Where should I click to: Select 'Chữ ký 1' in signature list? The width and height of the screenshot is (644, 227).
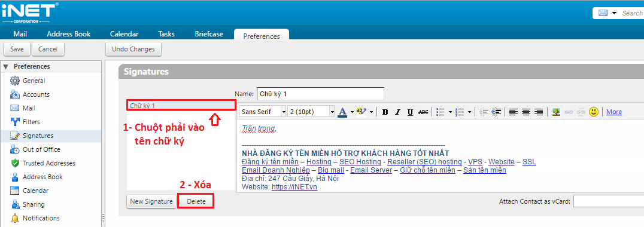click(181, 106)
